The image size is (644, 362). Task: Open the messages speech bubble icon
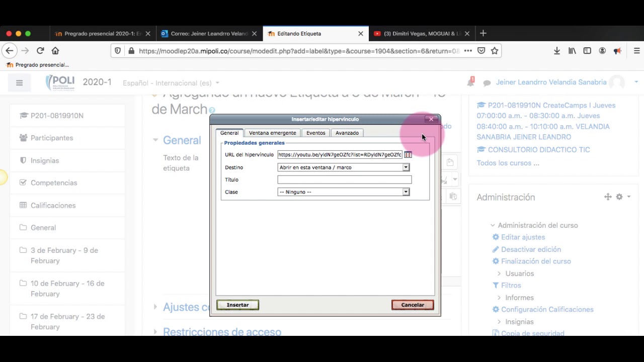point(487,83)
